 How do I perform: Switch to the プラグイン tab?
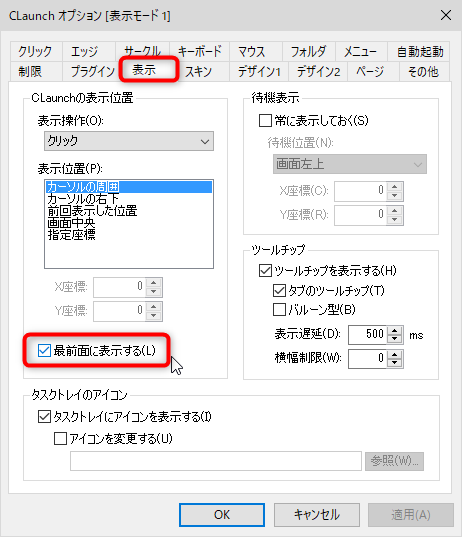click(92, 72)
